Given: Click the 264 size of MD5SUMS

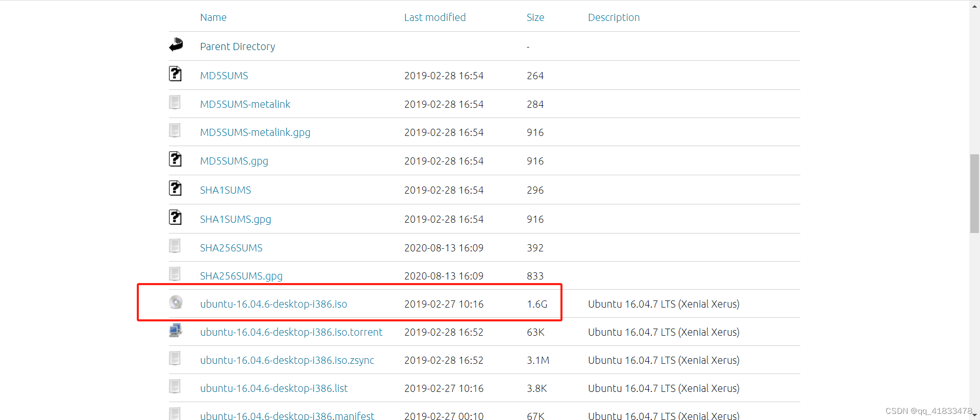Looking at the screenshot, I should click(535, 76).
